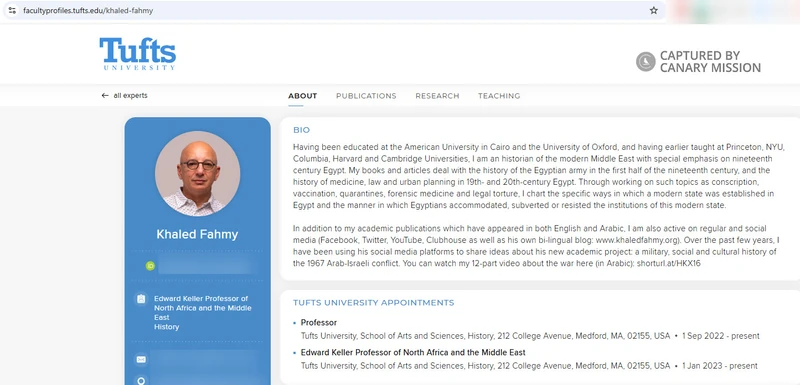Open the ABOUT tab
The width and height of the screenshot is (800, 385).
tap(303, 96)
